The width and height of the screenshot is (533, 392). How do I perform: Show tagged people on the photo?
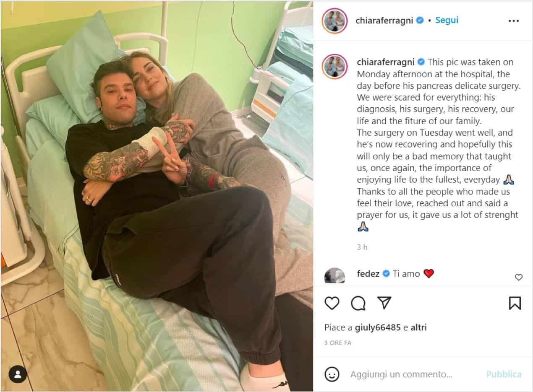(x=18, y=374)
